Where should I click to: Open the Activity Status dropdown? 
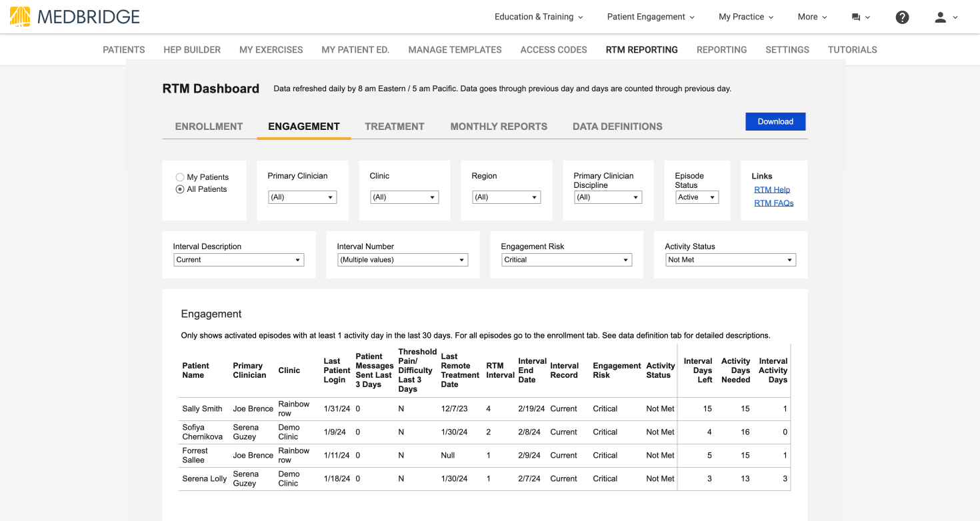point(731,260)
